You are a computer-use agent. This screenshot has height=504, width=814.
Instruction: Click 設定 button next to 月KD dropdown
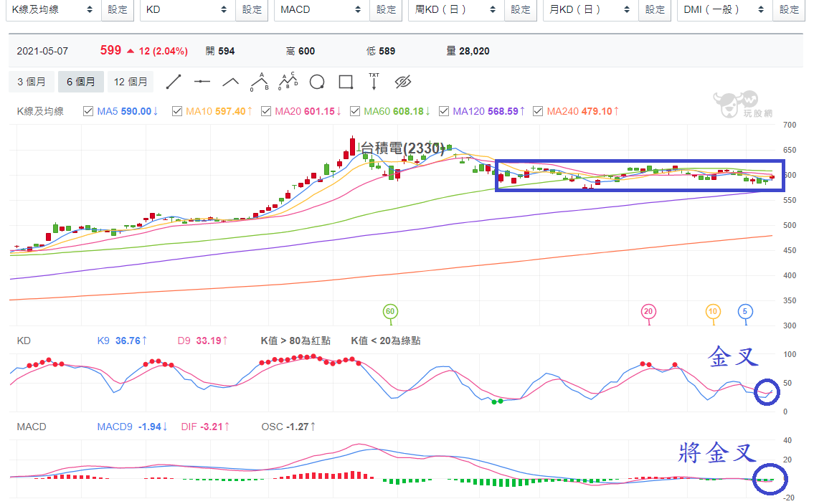coord(655,9)
